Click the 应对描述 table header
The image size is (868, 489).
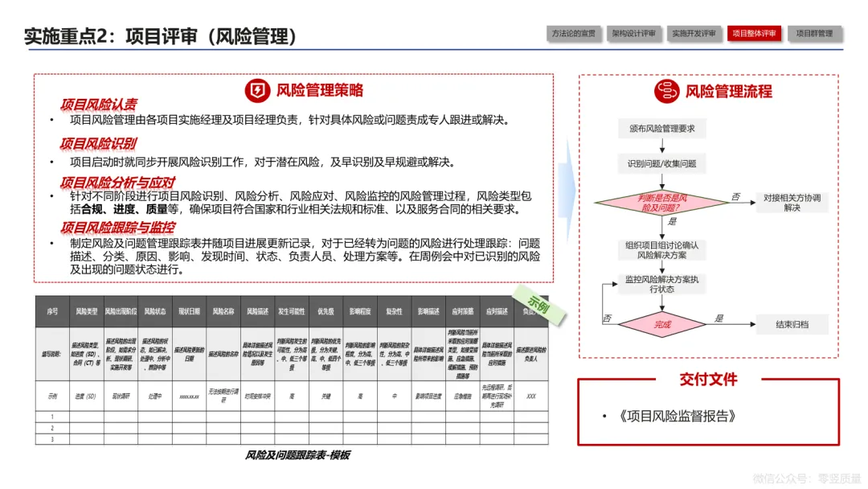click(497, 312)
